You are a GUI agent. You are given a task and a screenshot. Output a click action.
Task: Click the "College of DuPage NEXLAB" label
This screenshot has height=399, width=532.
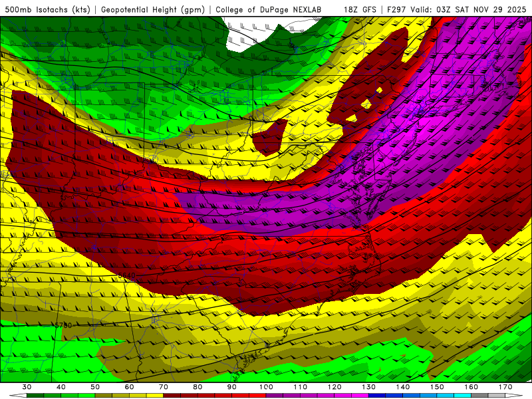269,9
